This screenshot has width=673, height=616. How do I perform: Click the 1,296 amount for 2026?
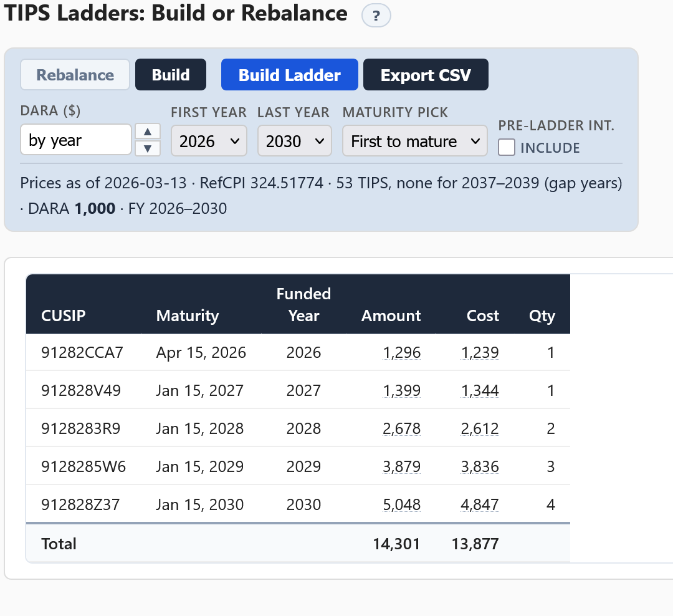[x=402, y=353]
